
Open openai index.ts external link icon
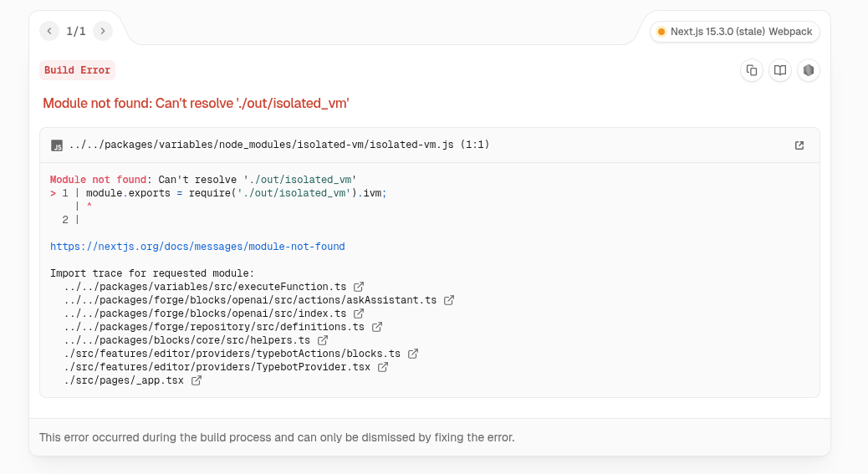[359, 313]
